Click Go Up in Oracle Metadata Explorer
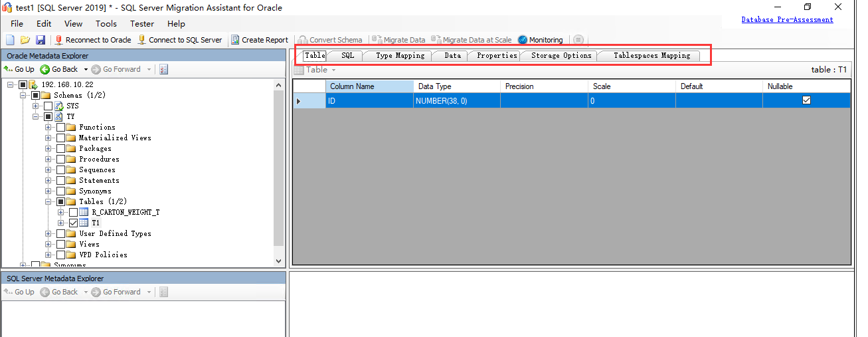Viewport: 868px width, 337px height. coord(19,69)
